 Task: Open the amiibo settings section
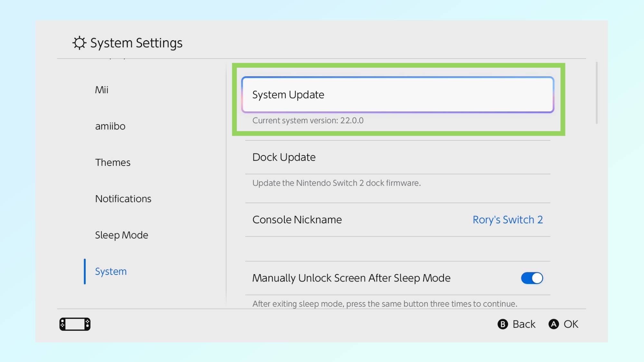tap(110, 126)
